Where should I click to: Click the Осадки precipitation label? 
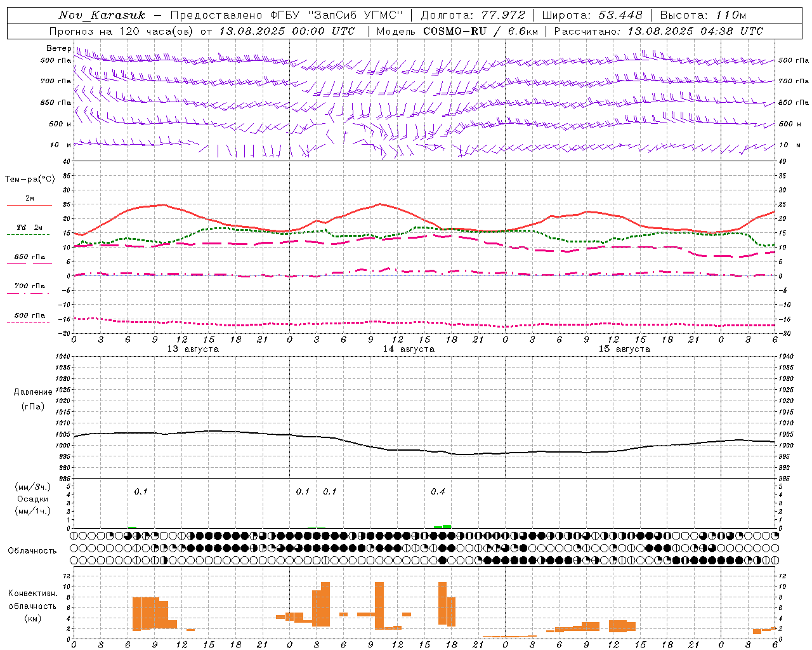tap(33, 499)
